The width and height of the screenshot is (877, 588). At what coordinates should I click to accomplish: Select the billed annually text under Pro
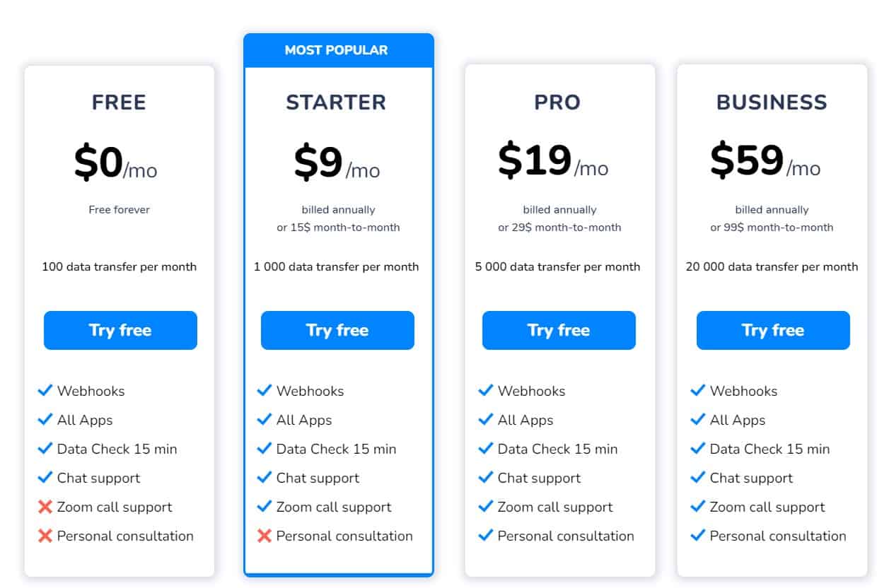click(x=558, y=209)
